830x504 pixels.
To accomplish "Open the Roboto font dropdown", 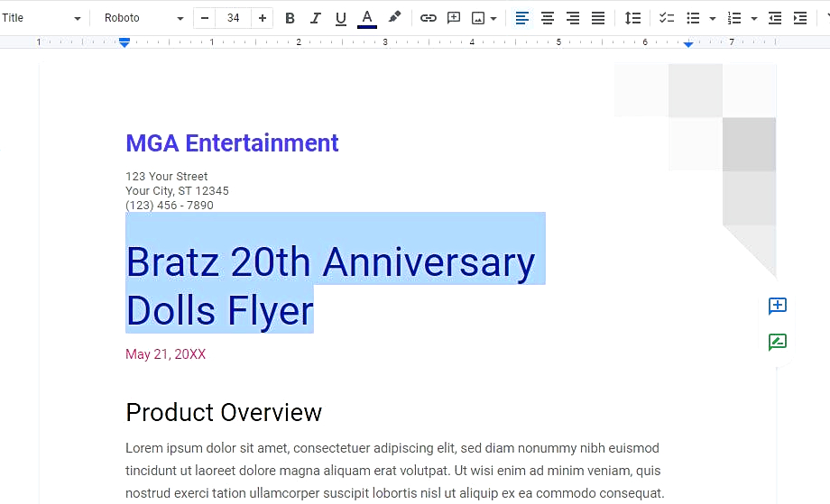I will [x=143, y=18].
